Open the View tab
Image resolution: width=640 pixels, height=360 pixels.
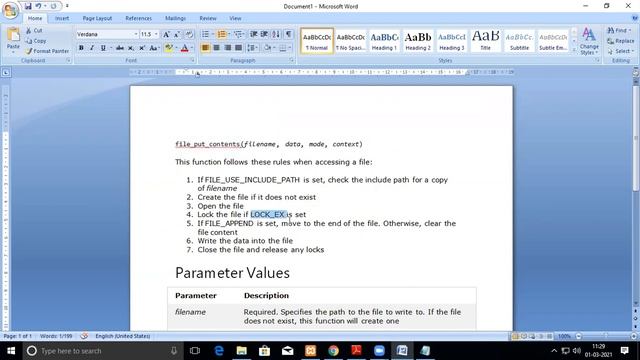pos(235,18)
